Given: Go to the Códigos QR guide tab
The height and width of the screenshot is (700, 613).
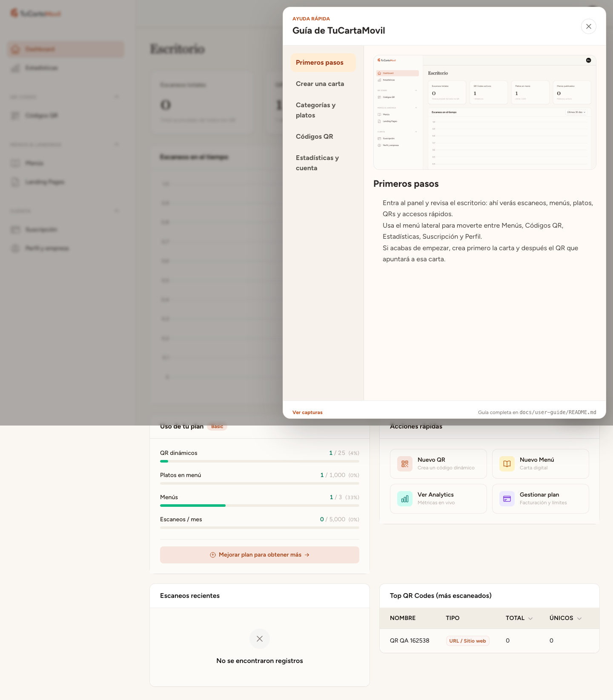Looking at the screenshot, I should click(x=323, y=137).
